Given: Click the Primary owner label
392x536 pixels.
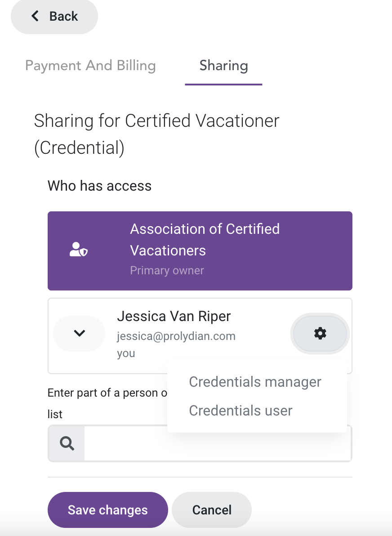Looking at the screenshot, I should [167, 270].
